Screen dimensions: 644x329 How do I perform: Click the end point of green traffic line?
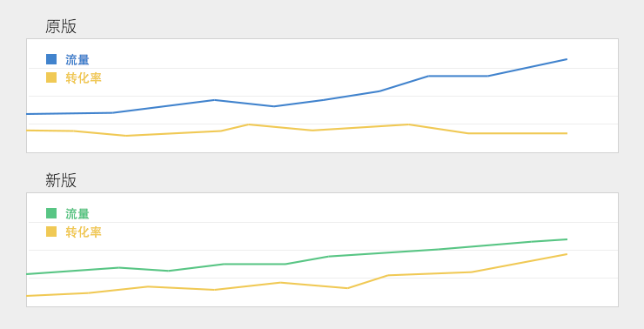click(567, 239)
